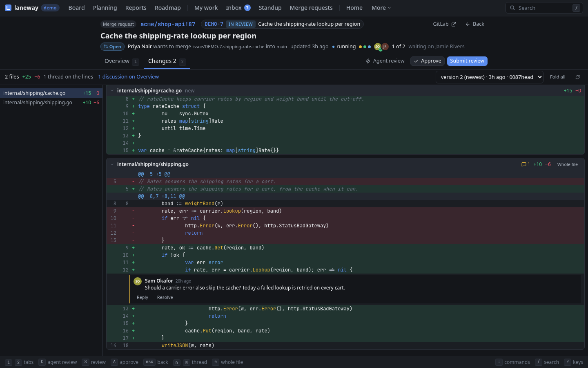The image size is (588, 368).
Task: Click the laneway logo icon
Action: coord(8,8)
